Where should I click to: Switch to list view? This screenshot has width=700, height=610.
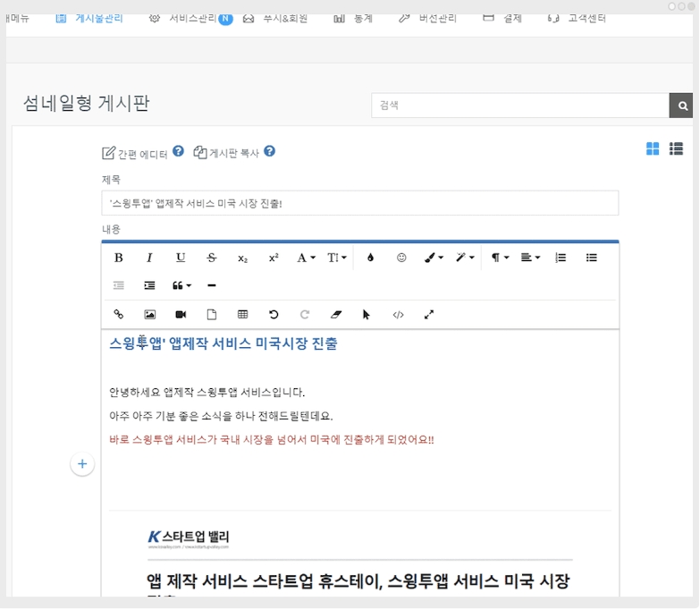tap(677, 148)
